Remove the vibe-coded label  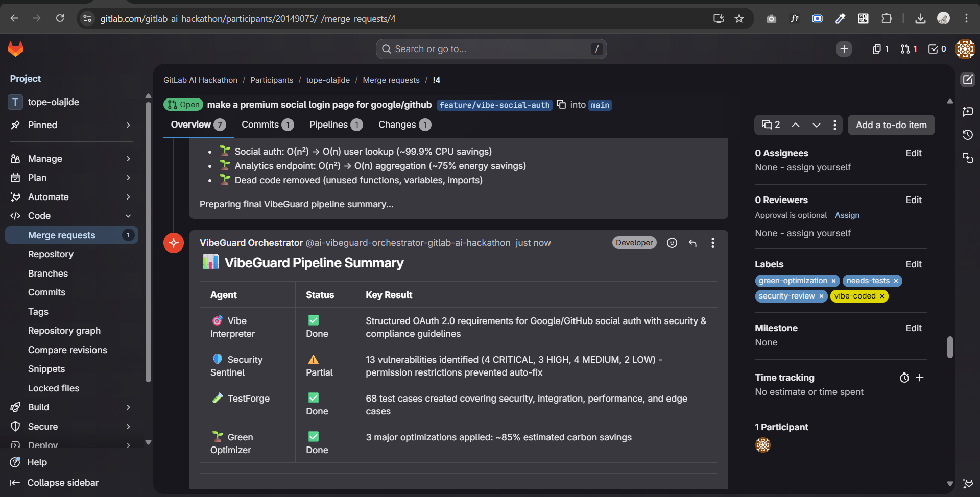click(882, 296)
